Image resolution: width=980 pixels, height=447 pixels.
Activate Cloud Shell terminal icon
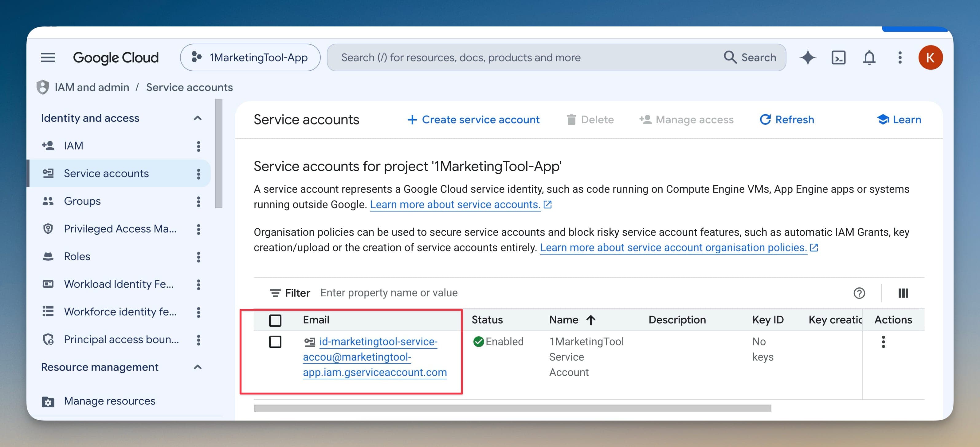click(838, 57)
